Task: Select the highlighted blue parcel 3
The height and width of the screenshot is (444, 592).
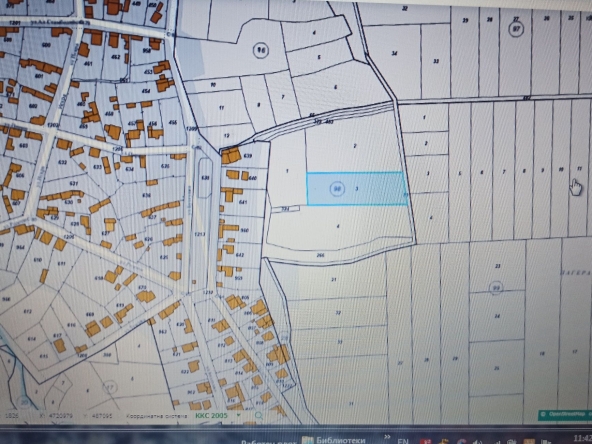Action: (357, 189)
